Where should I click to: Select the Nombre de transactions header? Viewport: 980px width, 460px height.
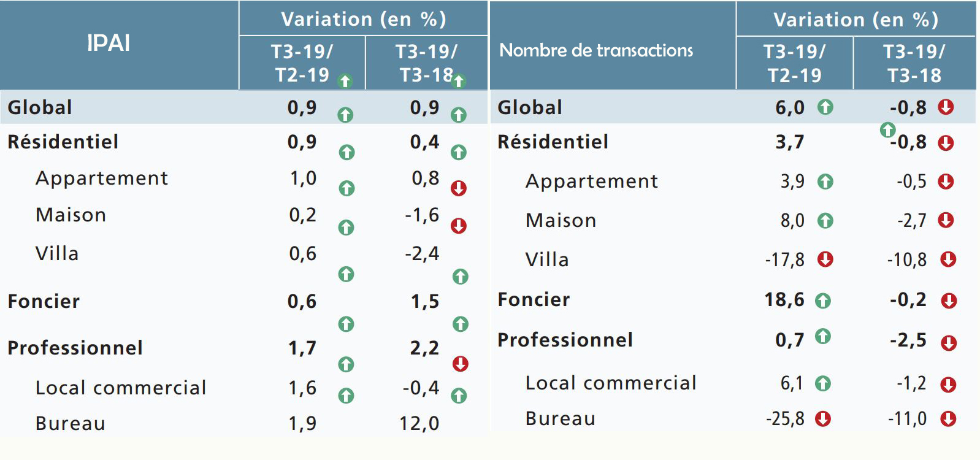(596, 50)
